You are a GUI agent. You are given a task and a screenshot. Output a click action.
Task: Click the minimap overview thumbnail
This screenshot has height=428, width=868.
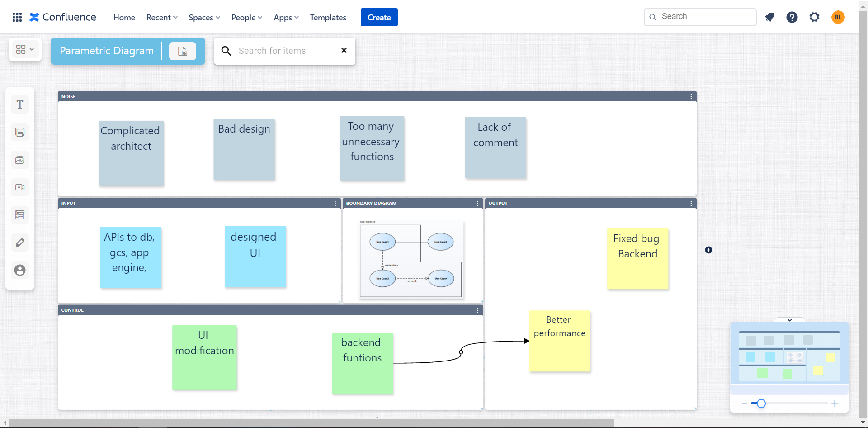pos(789,357)
